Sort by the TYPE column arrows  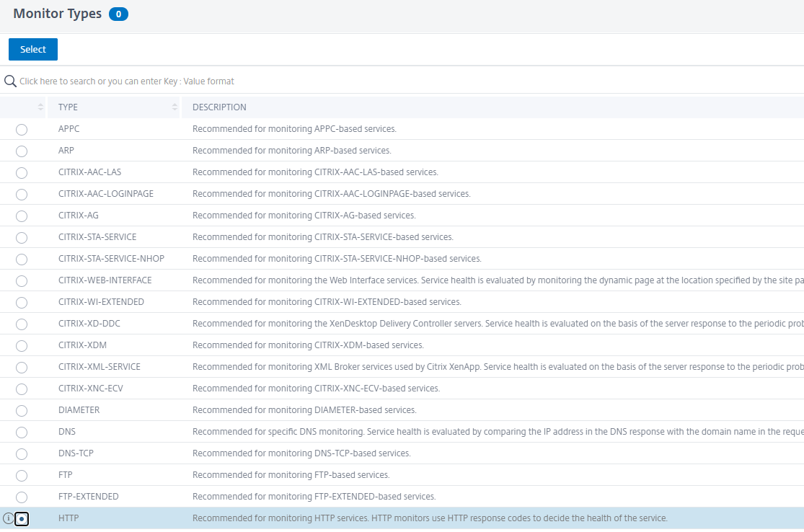click(175, 107)
